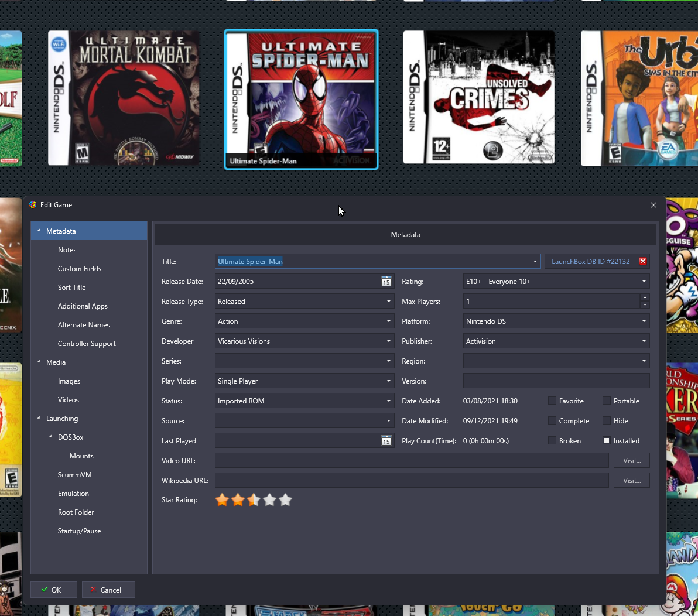Image resolution: width=698 pixels, height=616 pixels.
Task: Set star rating to four stars
Action: click(270, 500)
